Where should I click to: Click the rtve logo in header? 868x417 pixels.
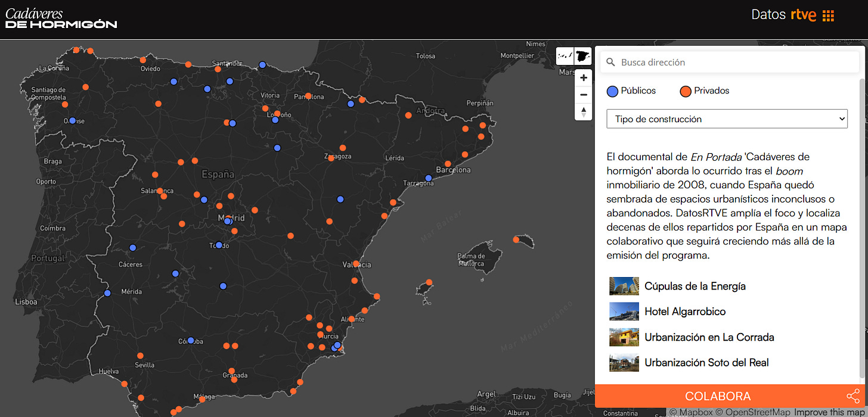click(804, 15)
